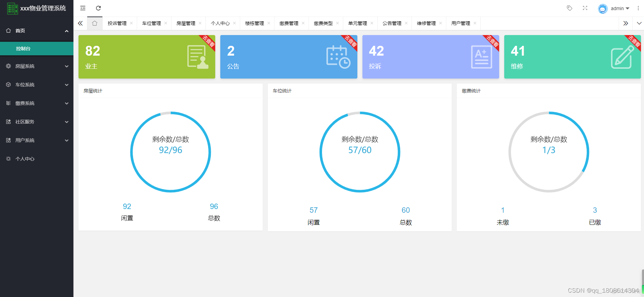Screen dimensions: 644x297
Task: Switch to the 楼栋管理 tab
Action: 255,23
